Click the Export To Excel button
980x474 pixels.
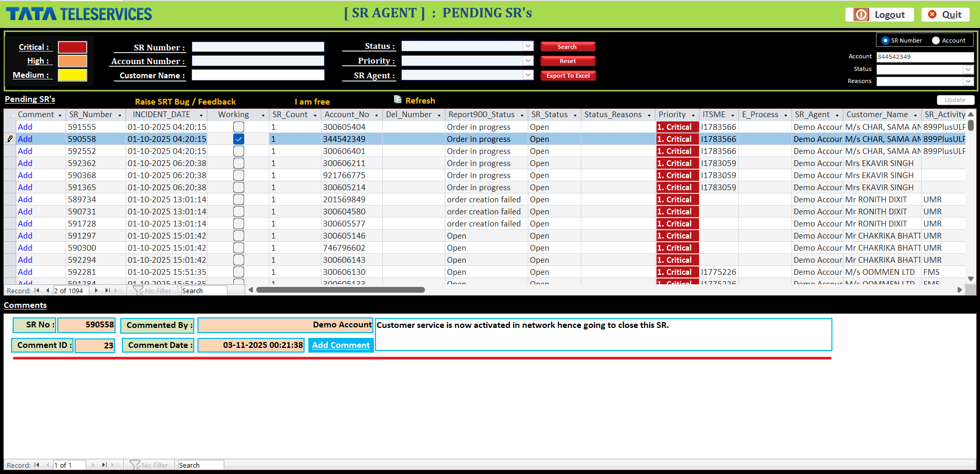568,75
